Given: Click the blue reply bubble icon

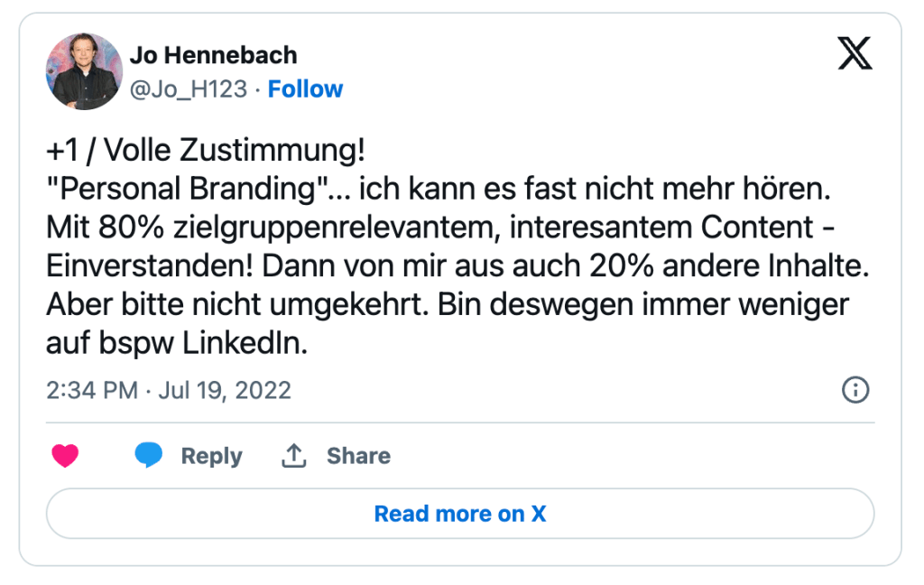Looking at the screenshot, I should [x=149, y=456].
